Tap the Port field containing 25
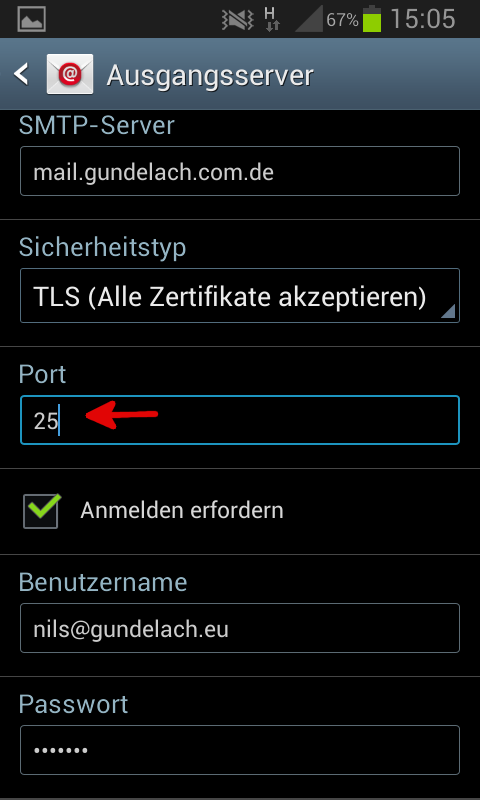 (240, 420)
